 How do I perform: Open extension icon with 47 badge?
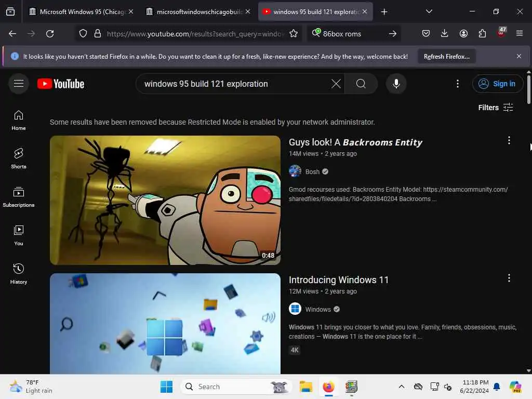pos(501,33)
